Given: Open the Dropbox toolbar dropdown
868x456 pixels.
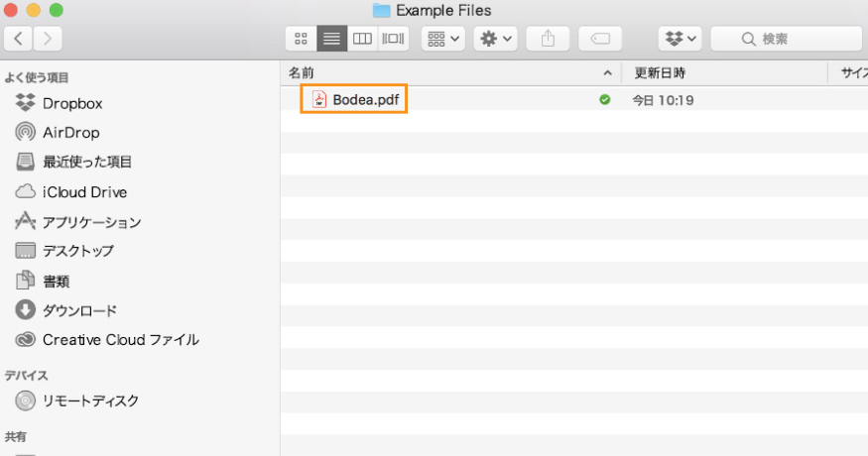Looking at the screenshot, I should tap(681, 39).
